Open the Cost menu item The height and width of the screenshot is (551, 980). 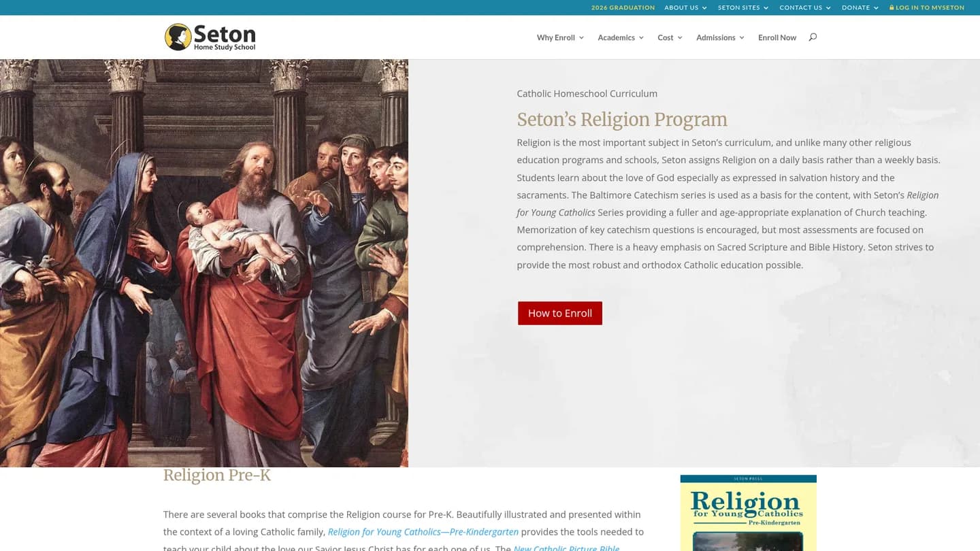(x=666, y=37)
